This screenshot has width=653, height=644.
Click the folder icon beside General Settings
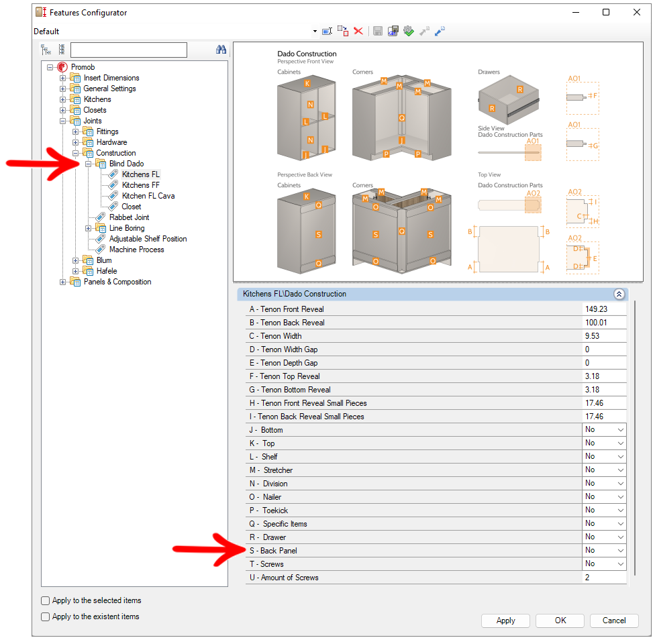[75, 89]
